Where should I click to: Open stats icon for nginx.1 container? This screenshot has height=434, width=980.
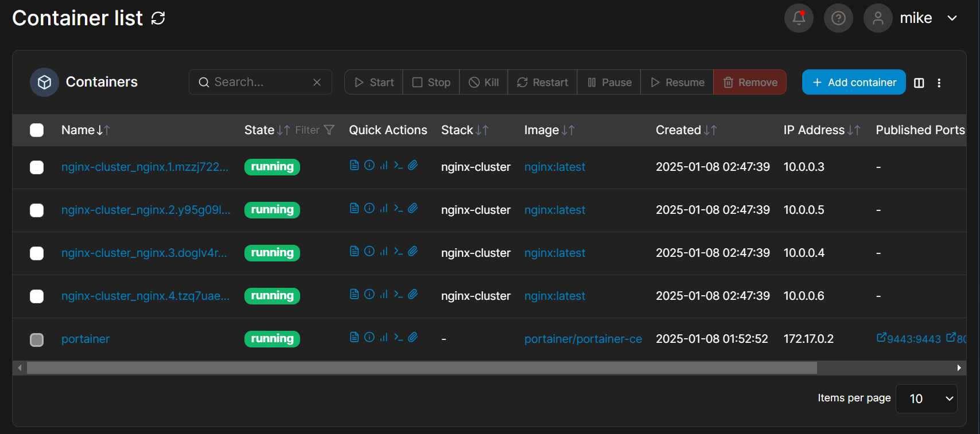click(384, 165)
